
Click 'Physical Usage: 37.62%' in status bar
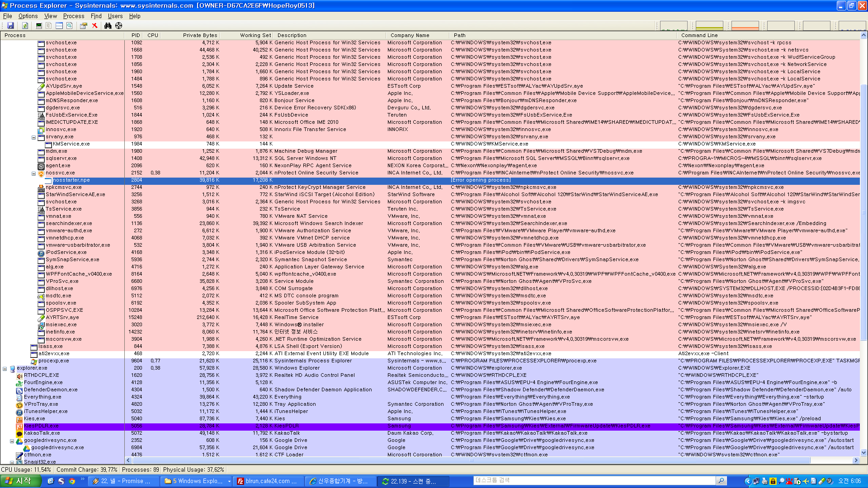[x=193, y=470]
